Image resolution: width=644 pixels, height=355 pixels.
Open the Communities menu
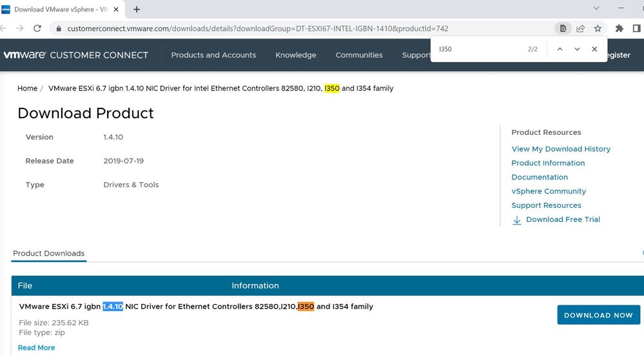359,55
